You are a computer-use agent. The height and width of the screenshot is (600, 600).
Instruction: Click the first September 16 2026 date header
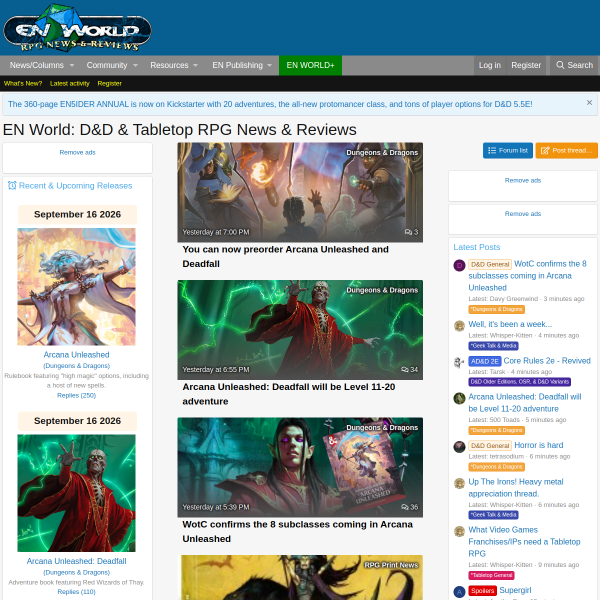pyautogui.click(x=77, y=214)
